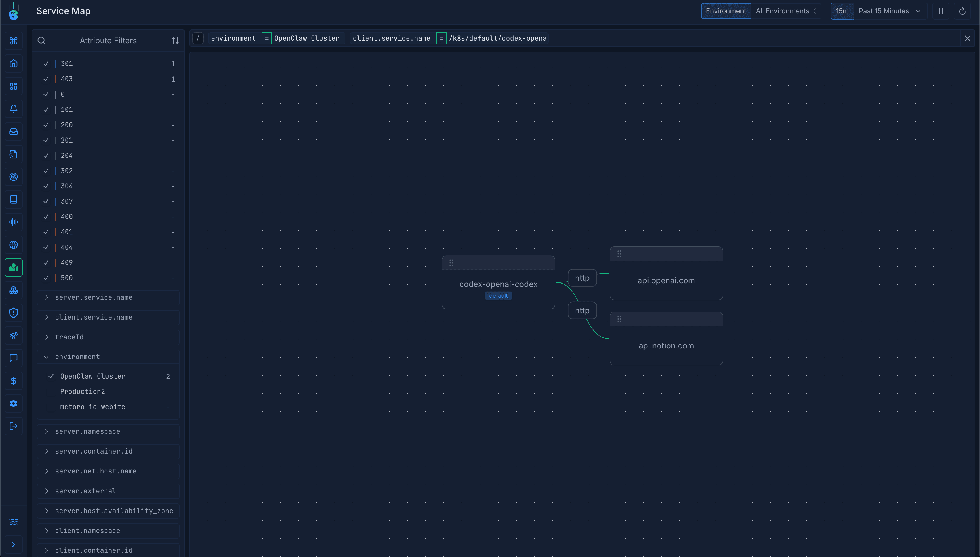Open the Alerts bell icon
Image resolution: width=980 pixels, height=557 pixels.
(14, 109)
